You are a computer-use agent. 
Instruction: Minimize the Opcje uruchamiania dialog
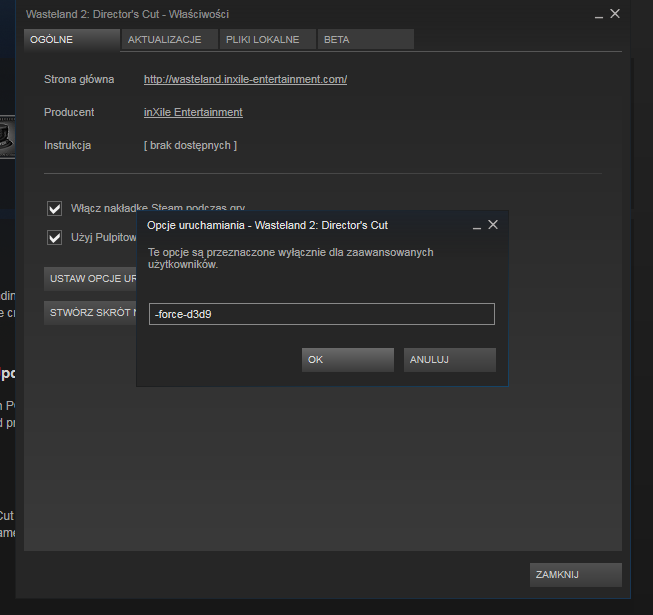tap(477, 226)
